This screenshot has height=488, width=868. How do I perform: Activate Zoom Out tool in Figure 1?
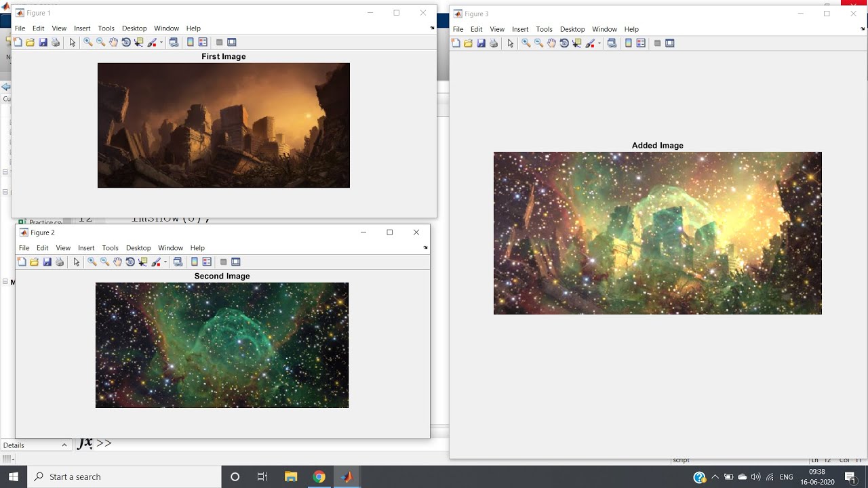[101, 42]
